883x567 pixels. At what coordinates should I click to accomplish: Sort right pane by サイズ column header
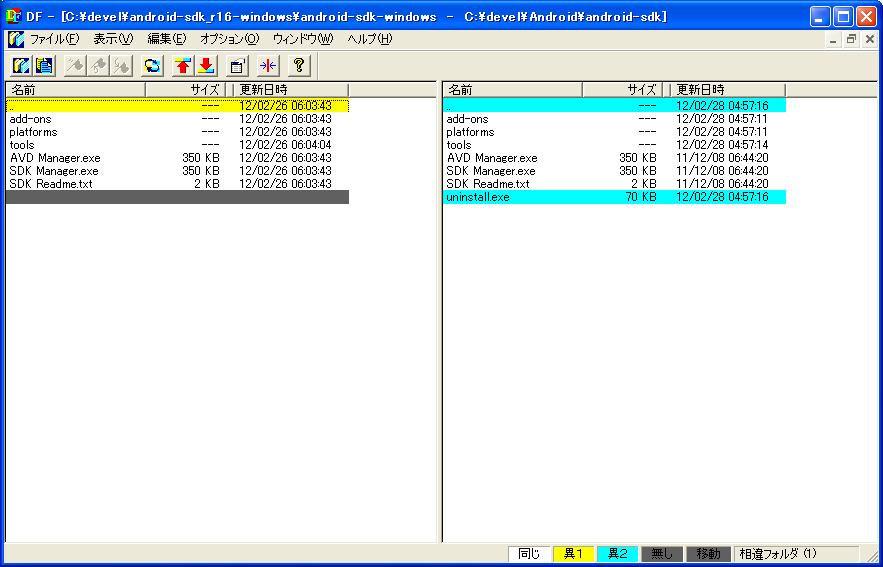tap(622, 90)
